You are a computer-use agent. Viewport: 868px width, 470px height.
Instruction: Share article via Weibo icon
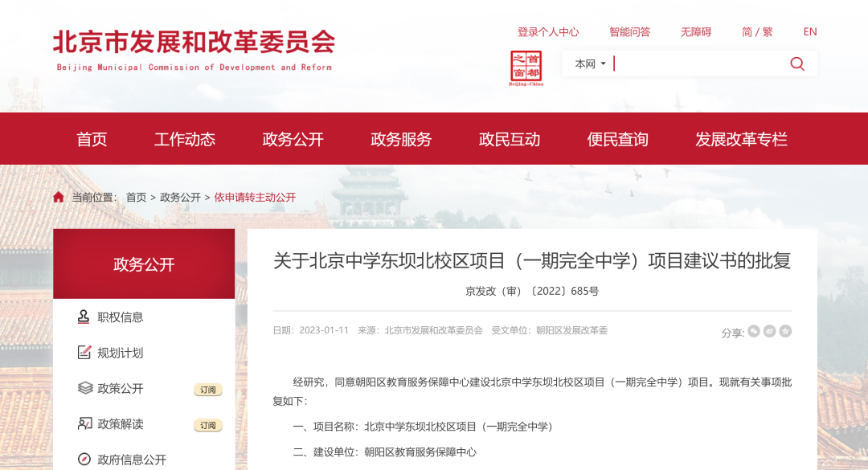770,331
